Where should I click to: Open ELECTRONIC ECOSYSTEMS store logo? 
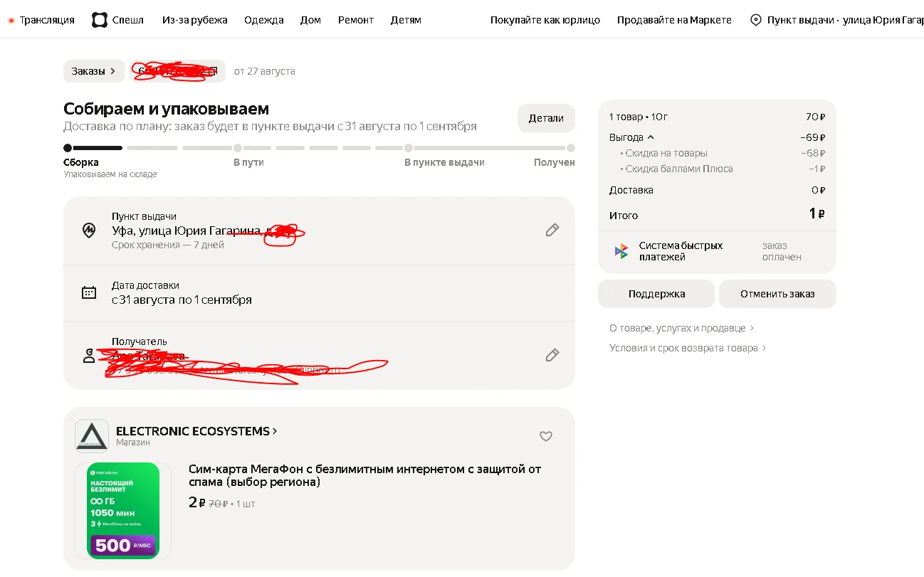pyautogui.click(x=92, y=436)
